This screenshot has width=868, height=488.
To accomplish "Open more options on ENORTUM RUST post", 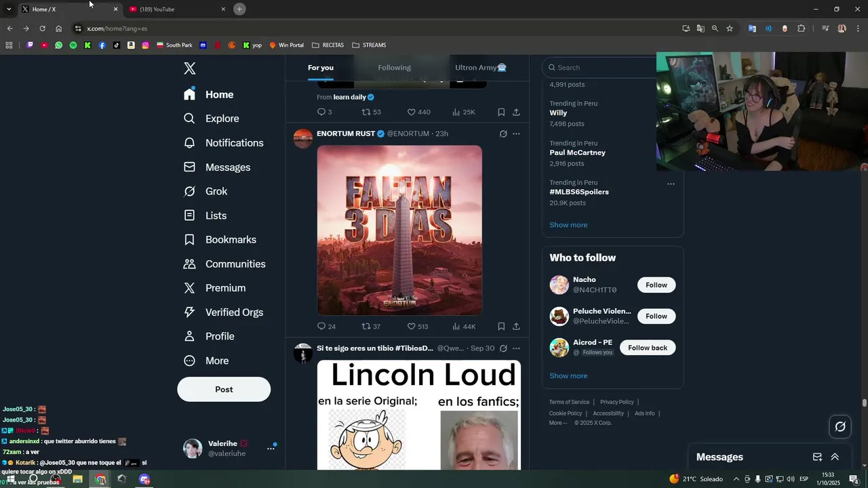I will coord(516,134).
